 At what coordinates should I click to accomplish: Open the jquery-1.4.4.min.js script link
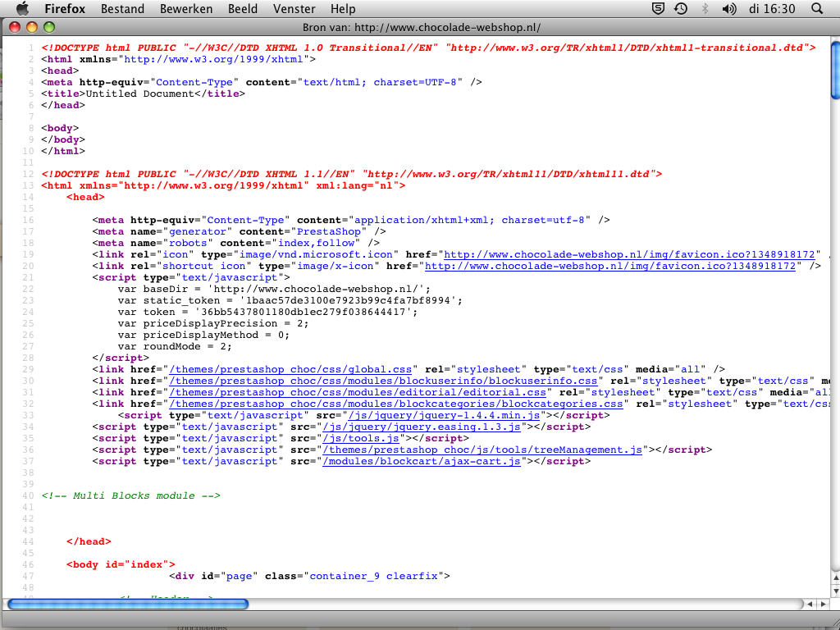(444, 415)
